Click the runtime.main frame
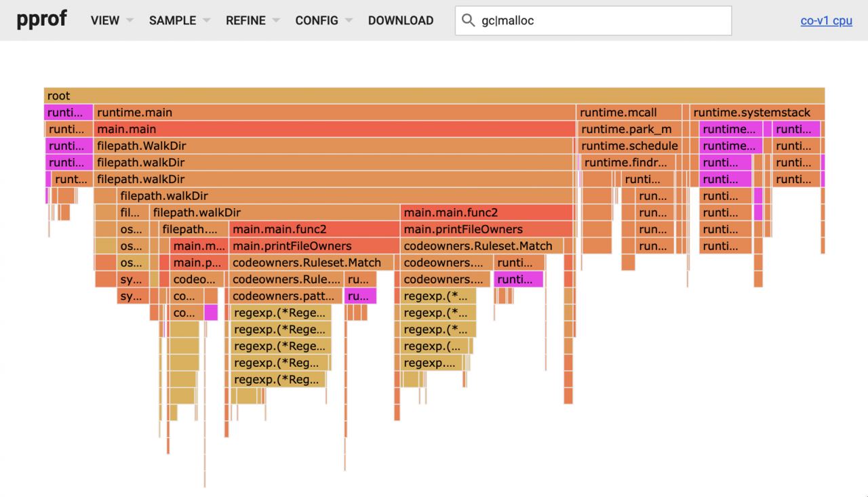This screenshot has height=497, width=868. click(334, 113)
